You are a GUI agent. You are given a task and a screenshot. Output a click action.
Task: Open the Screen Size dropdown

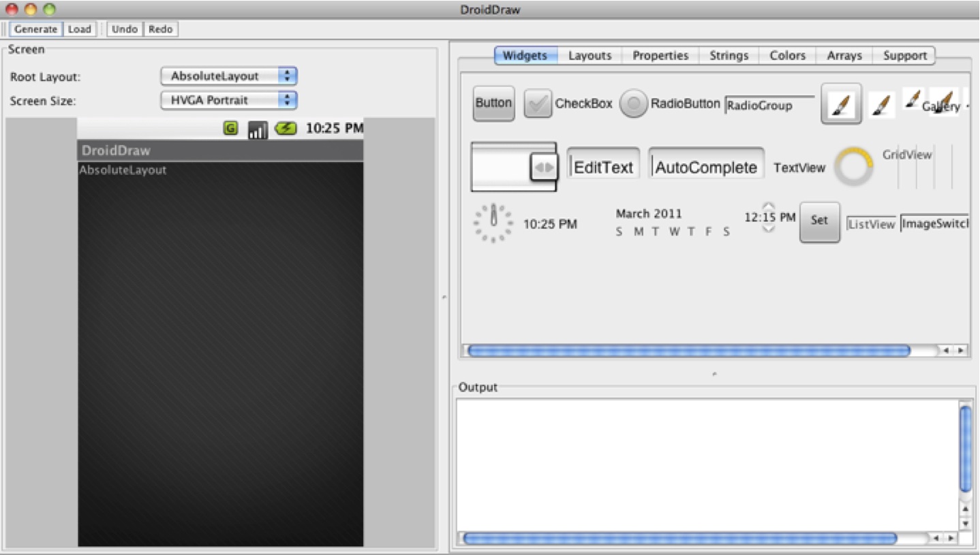(x=229, y=100)
